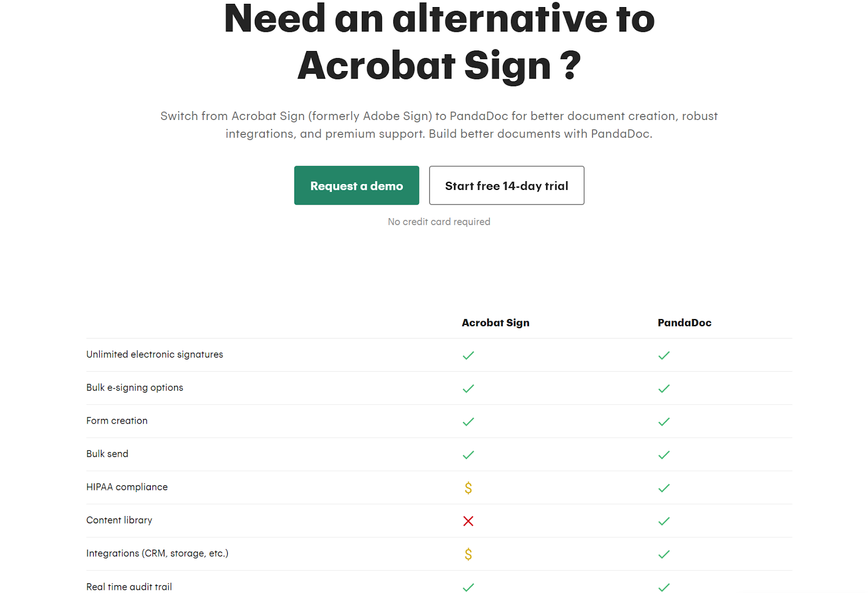The height and width of the screenshot is (593, 868).
Task: Click the text No credit card required
Action: coord(438,221)
